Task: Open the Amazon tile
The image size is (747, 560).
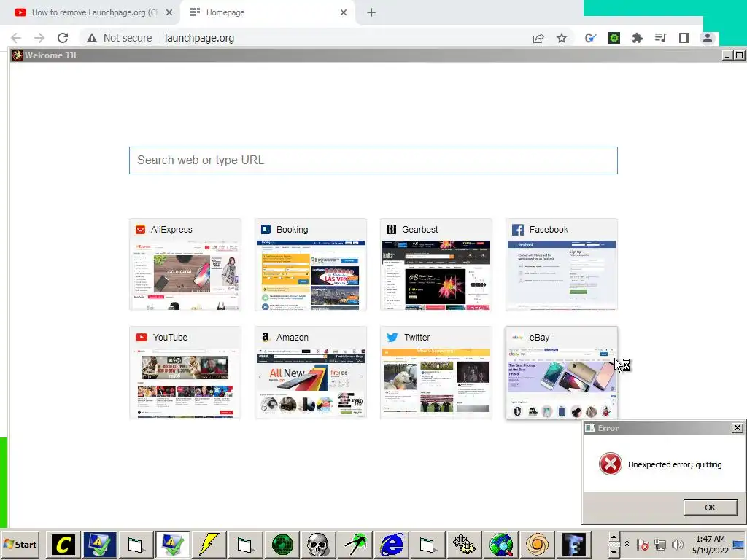Action: pos(311,373)
